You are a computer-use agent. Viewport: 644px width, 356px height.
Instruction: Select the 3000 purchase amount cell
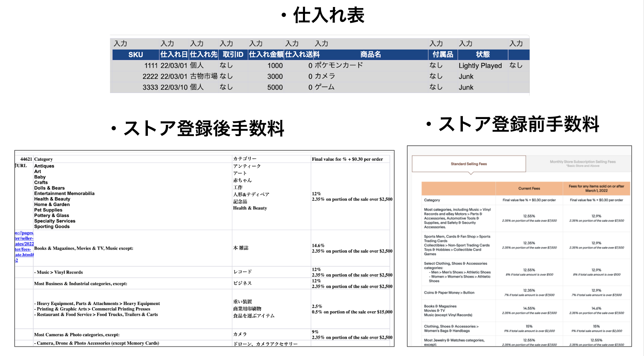coord(266,77)
